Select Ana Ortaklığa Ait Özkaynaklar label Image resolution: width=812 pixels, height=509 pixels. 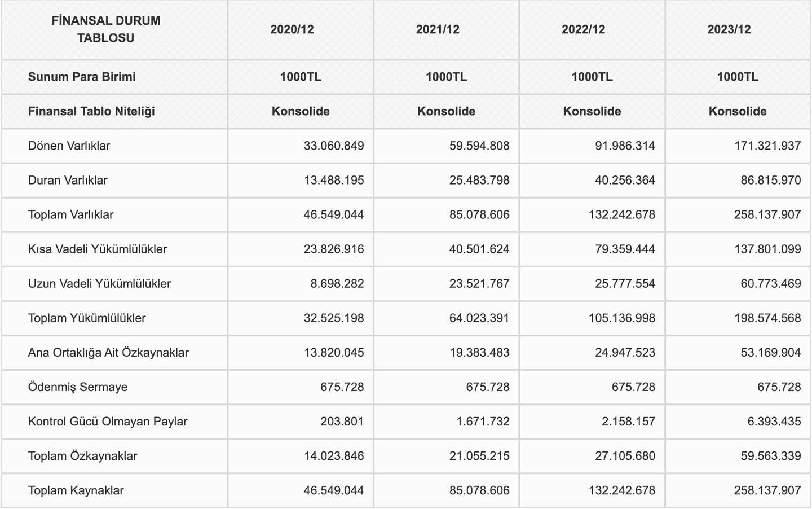[108, 352]
